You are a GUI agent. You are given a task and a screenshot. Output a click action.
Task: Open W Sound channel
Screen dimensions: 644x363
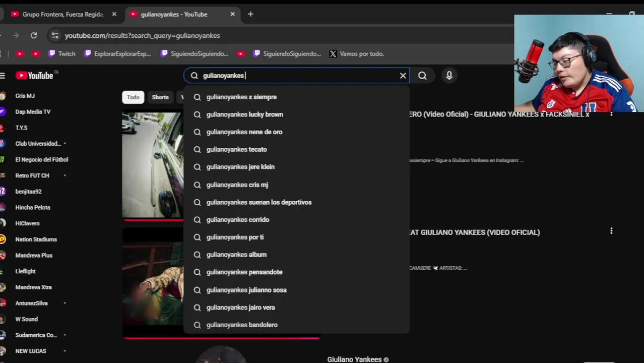click(26, 319)
